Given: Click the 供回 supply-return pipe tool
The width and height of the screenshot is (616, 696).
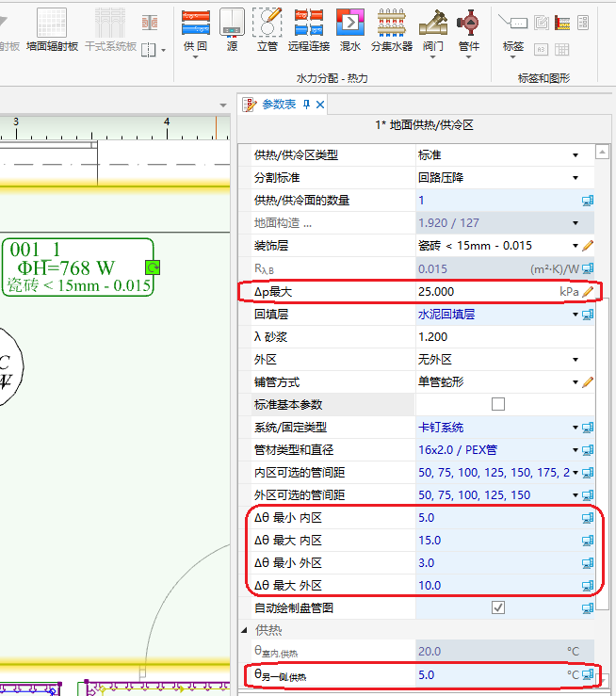Looking at the screenshot, I should point(195,28).
